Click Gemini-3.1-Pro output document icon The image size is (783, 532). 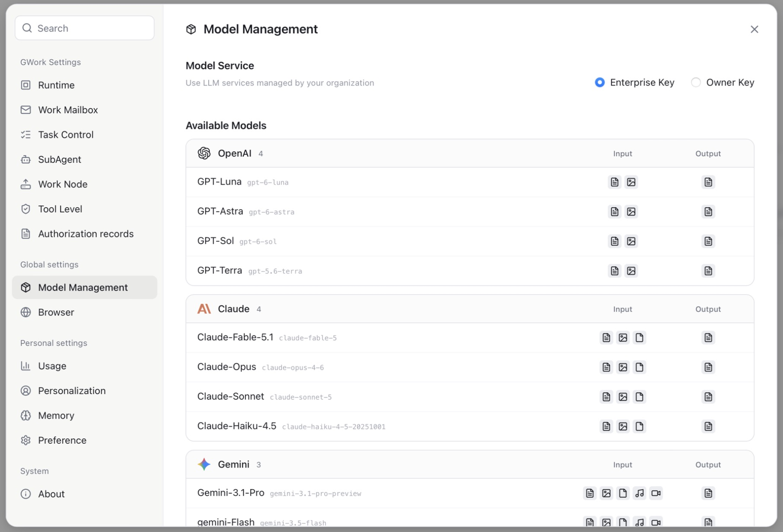pos(708,493)
